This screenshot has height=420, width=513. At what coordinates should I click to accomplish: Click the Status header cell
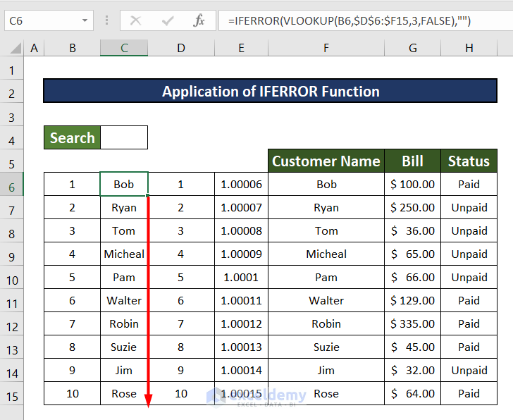469,161
